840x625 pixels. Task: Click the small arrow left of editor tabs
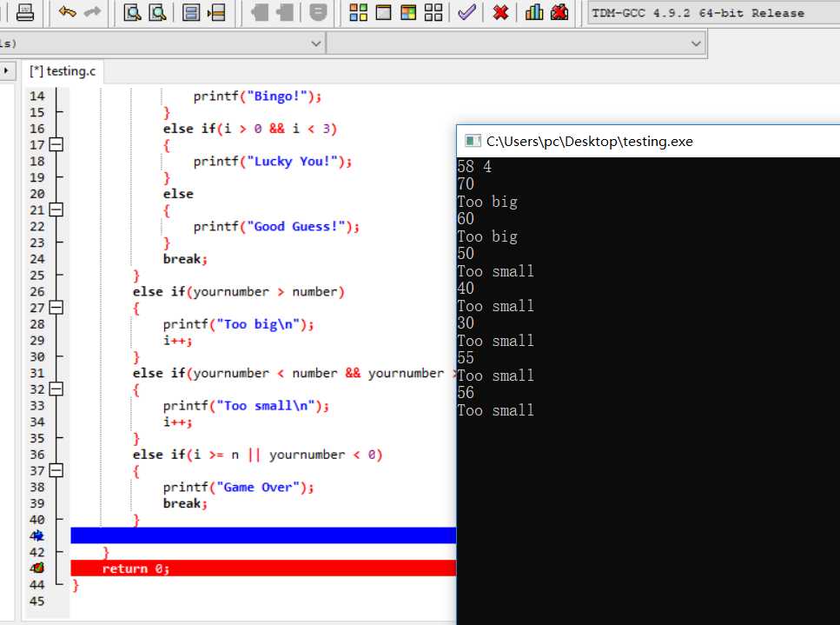click(6, 70)
